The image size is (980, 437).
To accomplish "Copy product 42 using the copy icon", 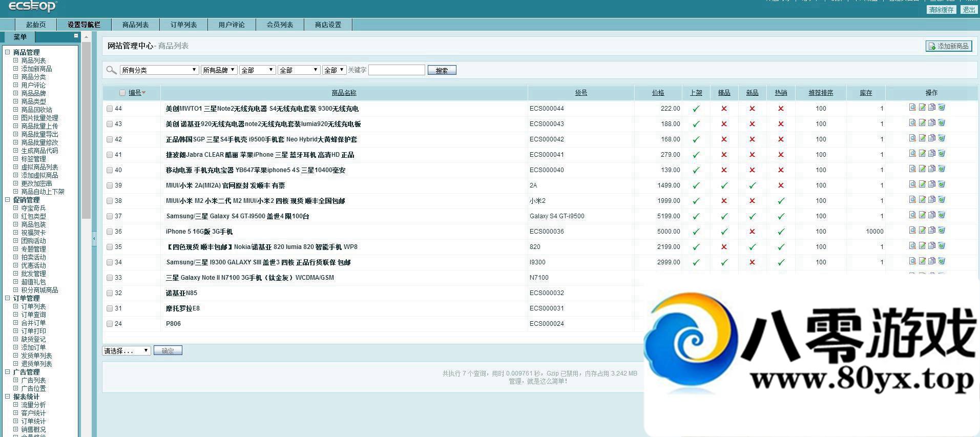I will tap(932, 138).
